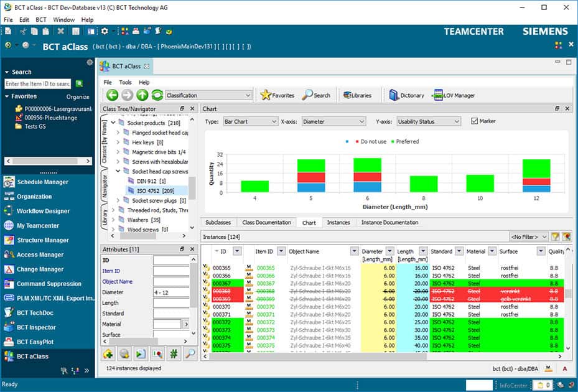Open the Item ID column filter dropdown

pos(281,251)
